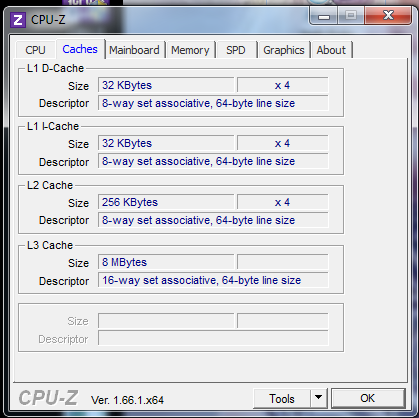Open the Mainboard tab
Screen dimensions: 419x418
point(134,50)
